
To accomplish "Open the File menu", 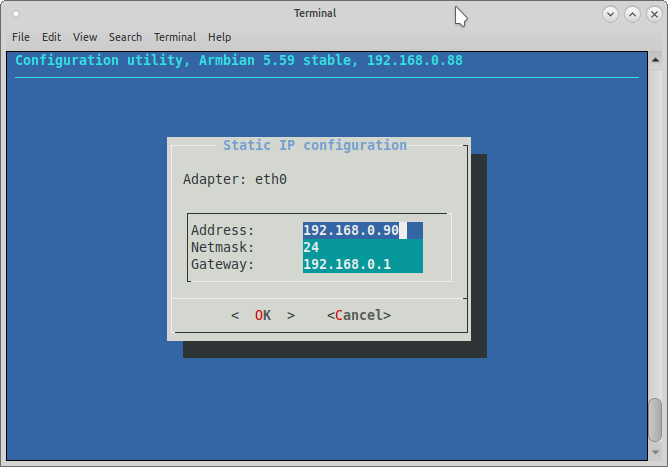I will pyautogui.click(x=21, y=37).
